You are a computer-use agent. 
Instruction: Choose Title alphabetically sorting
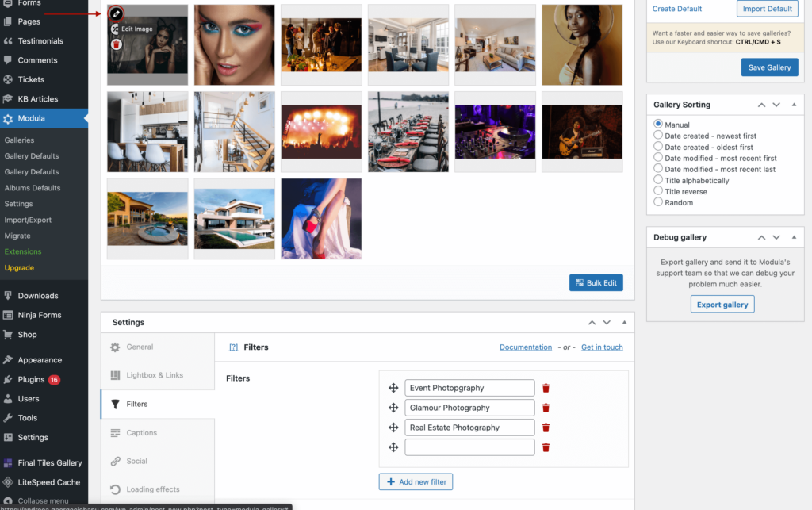tap(659, 180)
